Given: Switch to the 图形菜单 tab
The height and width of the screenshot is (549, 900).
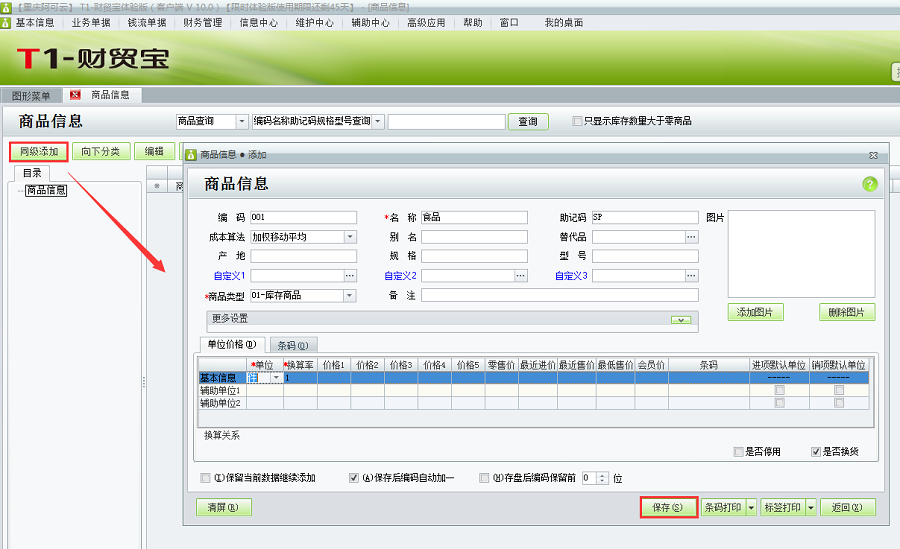Looking at the screenshot, I should 31,95.
